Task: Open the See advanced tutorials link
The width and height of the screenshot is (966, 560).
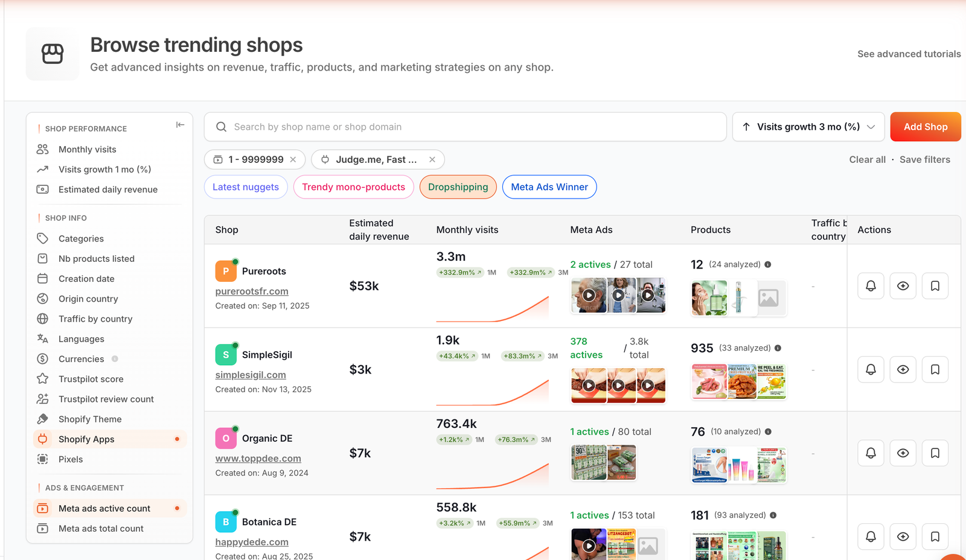Action: point(909,54)
